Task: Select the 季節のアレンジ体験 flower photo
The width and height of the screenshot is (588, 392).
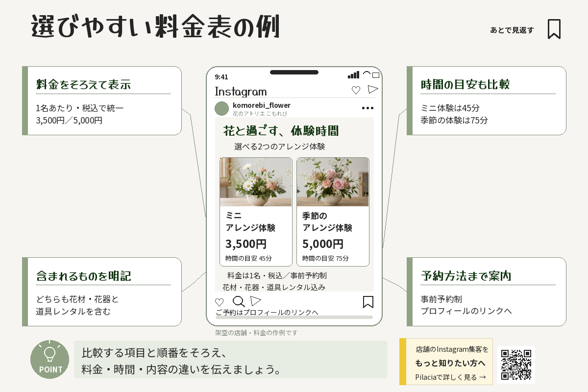Action: click(x=333, y=182)
